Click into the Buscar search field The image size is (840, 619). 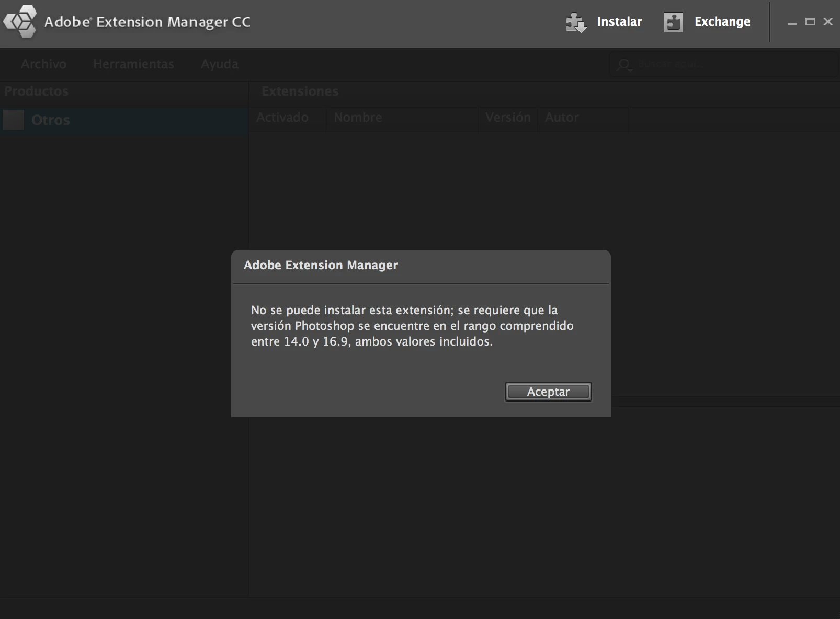tap(724, 64)
